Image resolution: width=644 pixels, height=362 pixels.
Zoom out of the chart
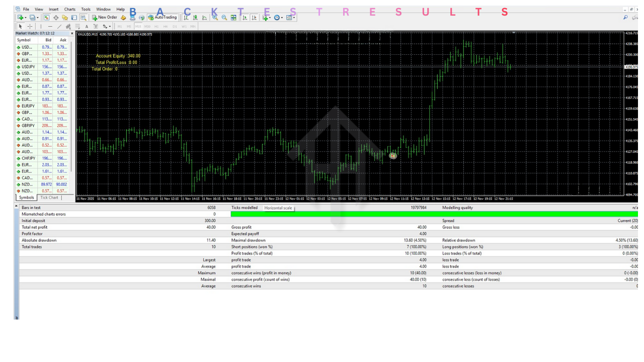[x=224, y=18]
